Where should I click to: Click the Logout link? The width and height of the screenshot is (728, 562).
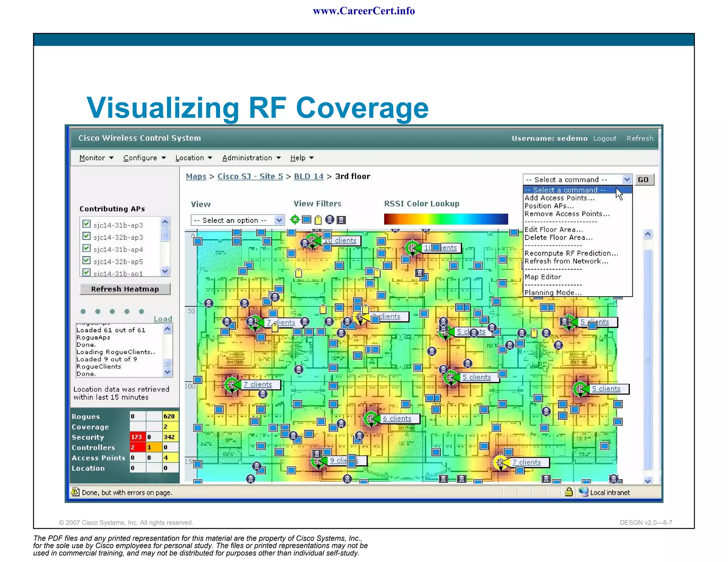click(x=605, y=138)
